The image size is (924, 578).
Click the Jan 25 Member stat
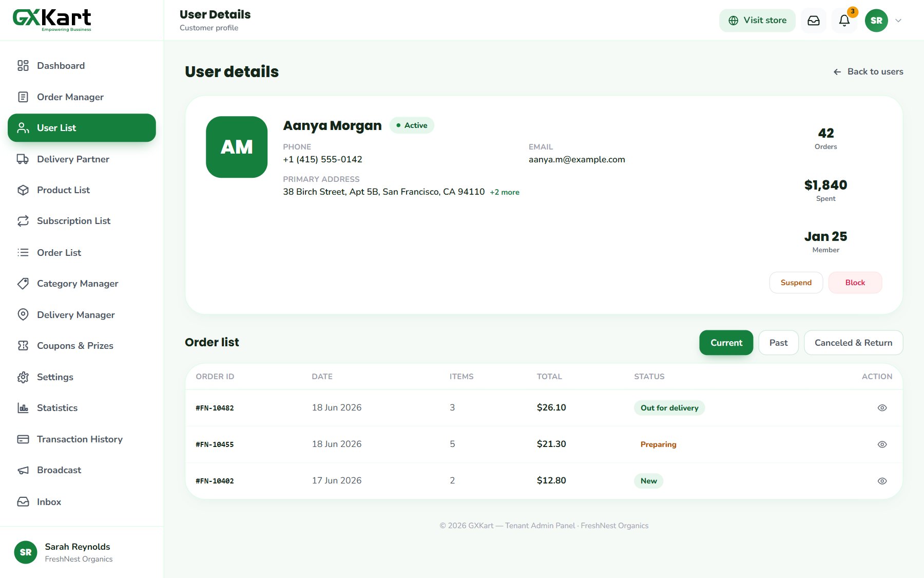825,241
